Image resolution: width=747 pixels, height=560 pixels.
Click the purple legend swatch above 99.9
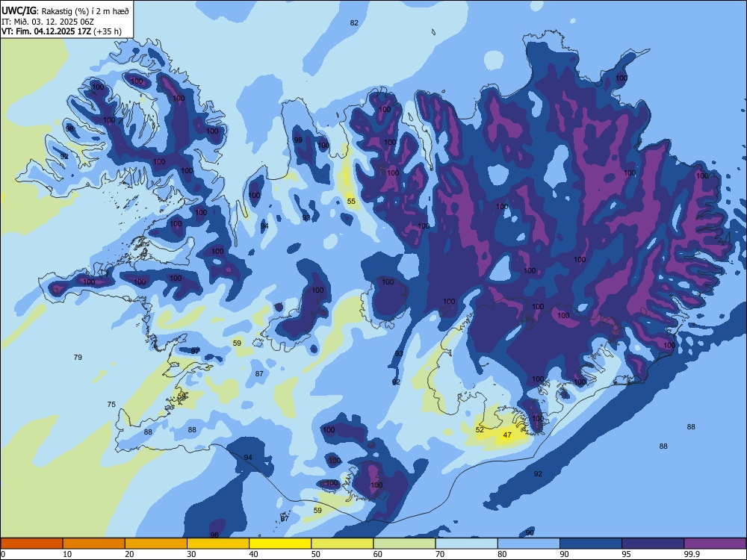pyautogui.click(x=715, y=544)
